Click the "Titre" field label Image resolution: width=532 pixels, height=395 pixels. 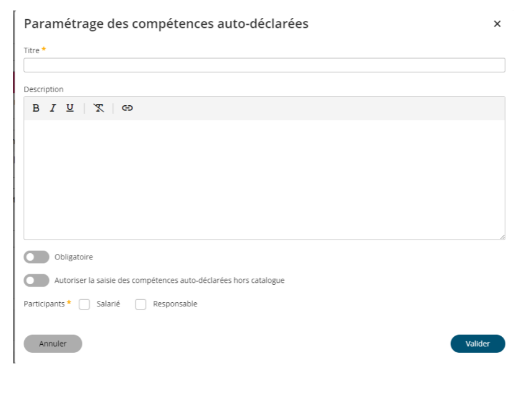point(32,50)
